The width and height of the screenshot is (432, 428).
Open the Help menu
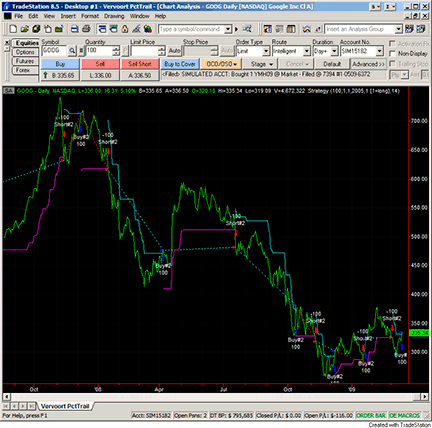point(160,16)
